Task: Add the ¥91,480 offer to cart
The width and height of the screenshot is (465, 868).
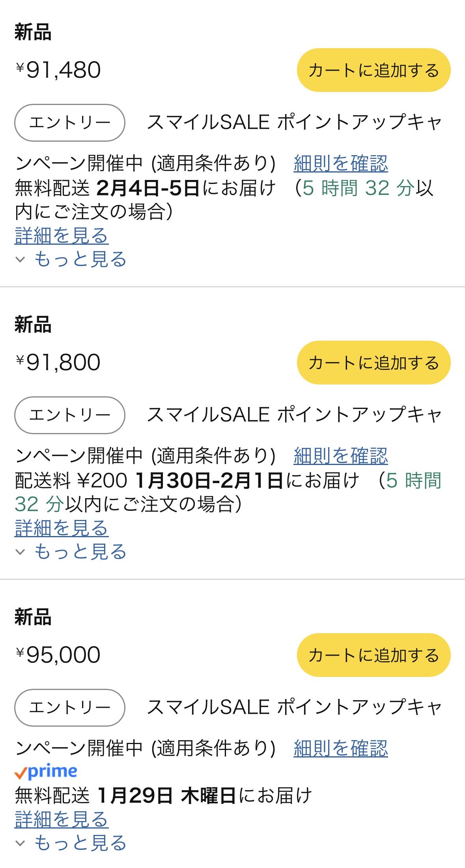Action: click(373, 70)
